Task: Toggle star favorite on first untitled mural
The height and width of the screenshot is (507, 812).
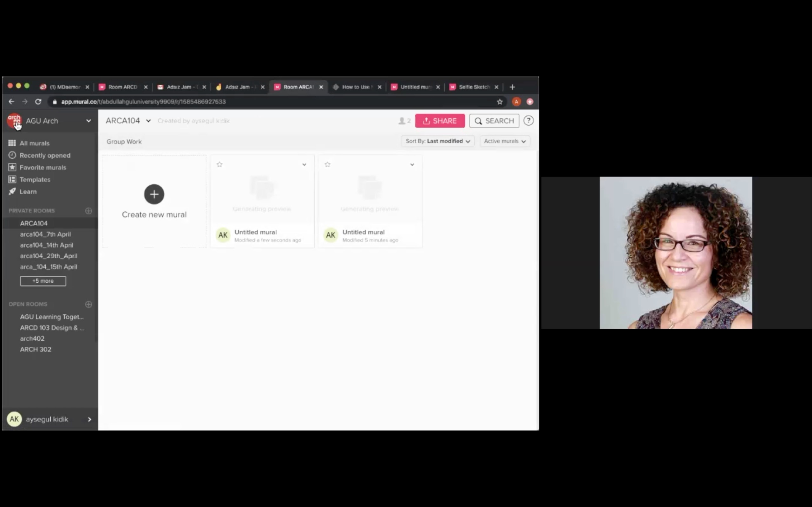Action: click(220, 164)
